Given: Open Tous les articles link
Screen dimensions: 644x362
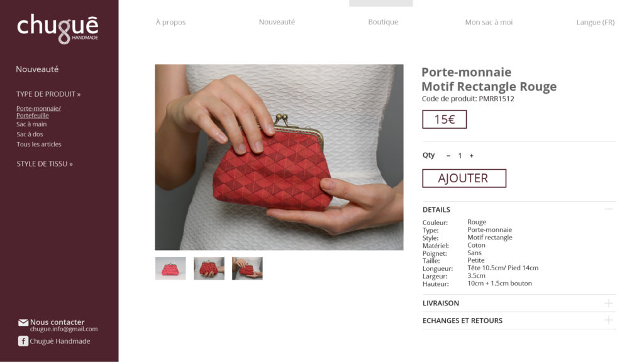Looking at the screenshot, I should click(x=39, y=145).
